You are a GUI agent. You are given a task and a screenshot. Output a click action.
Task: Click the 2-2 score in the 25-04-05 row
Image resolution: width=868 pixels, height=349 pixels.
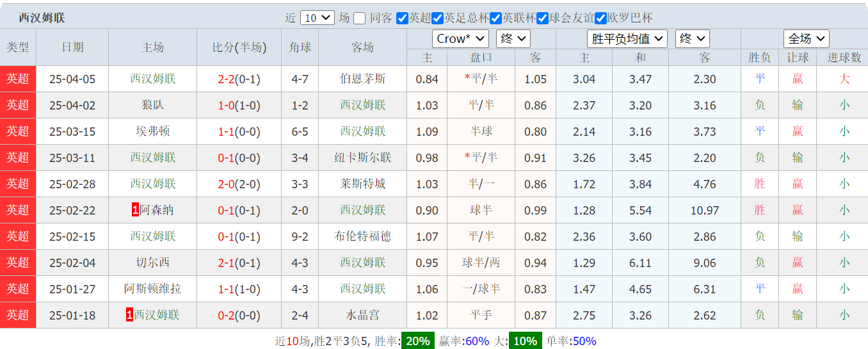[x=226, y=79]
